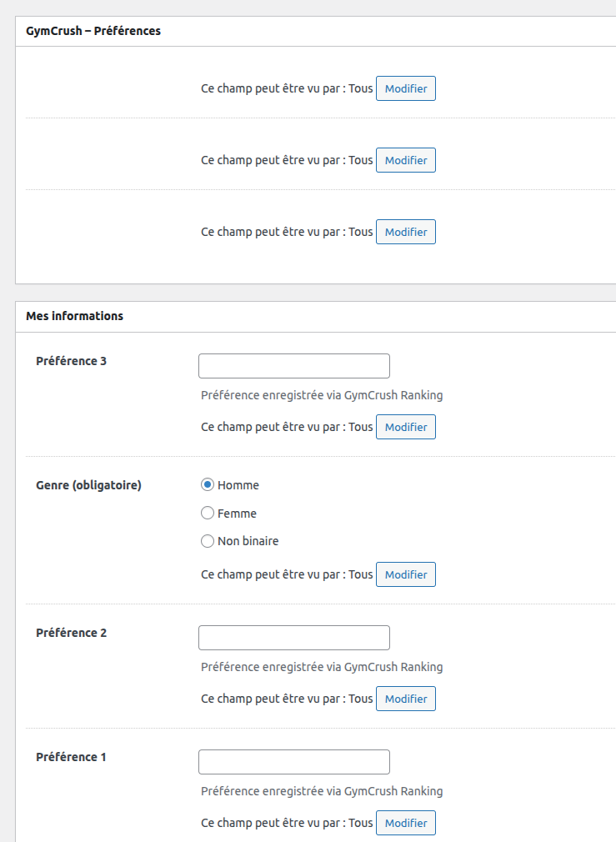Click Modifier in third GymCrush Préférences row
The width and height of the screenshot is (616, 842).
[x=405, y=233]
